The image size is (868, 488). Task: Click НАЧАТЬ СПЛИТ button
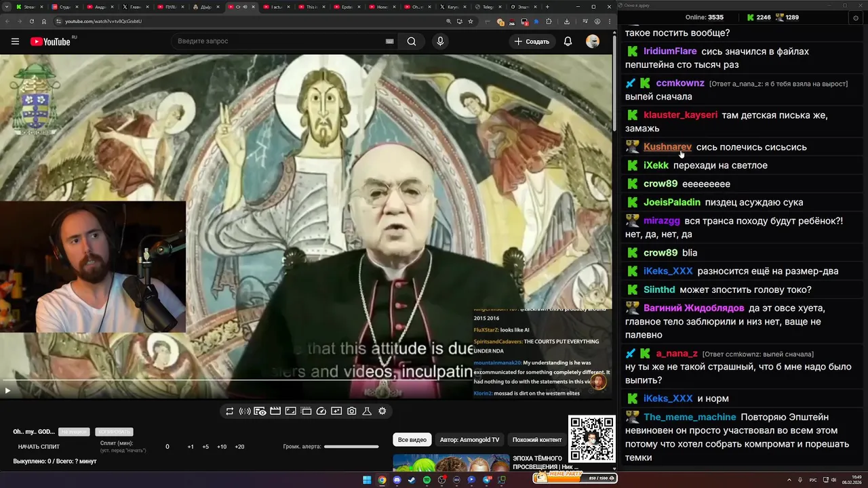click(39, 447)
